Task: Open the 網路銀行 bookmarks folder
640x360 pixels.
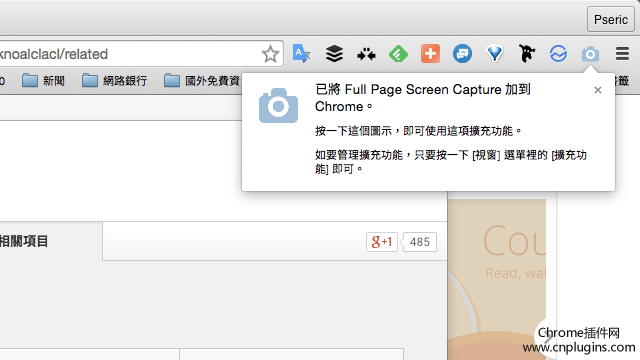Action: pos(114,80)
